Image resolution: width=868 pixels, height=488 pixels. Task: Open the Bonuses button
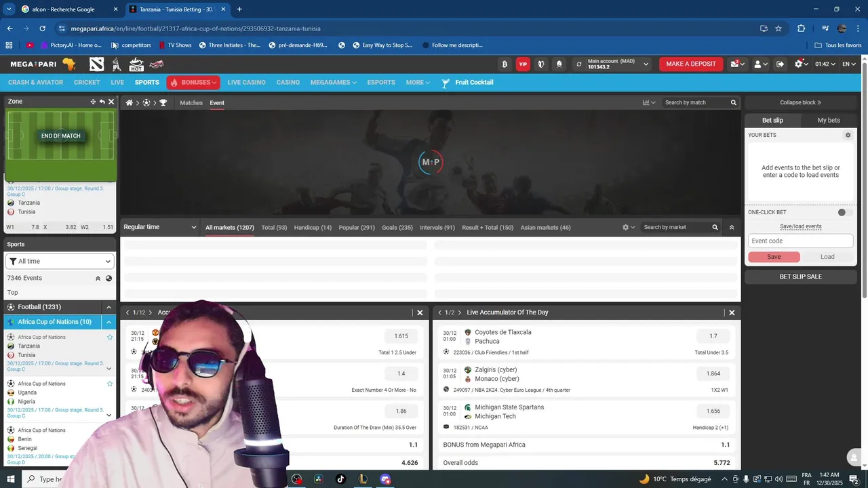pyautogui.click(x=193, y=83)
